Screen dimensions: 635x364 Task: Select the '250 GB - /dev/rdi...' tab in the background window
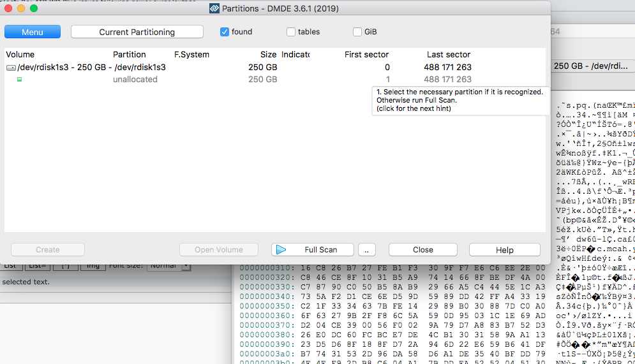592,66
